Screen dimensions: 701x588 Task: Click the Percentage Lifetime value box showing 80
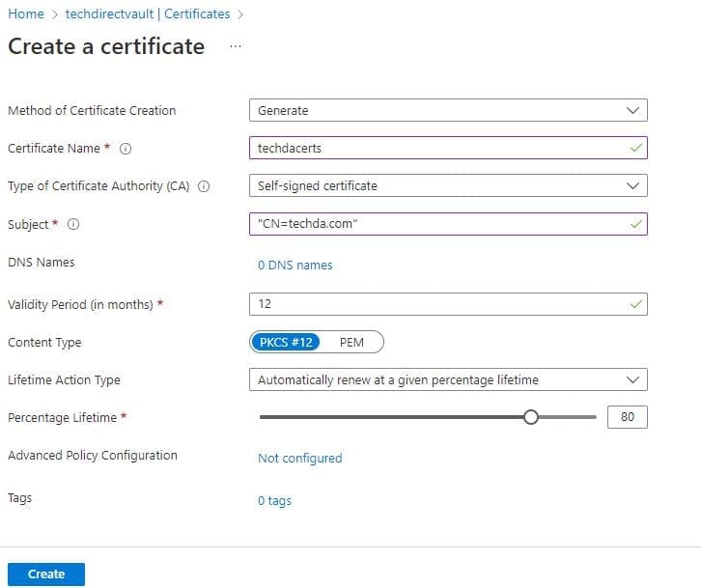click(627, 417)
